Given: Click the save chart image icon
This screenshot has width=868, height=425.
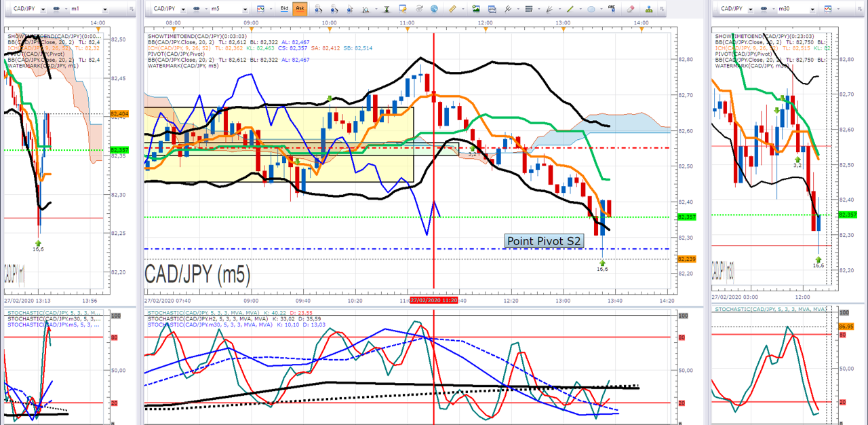Looking at the screenshot, I should pos(476,10).
